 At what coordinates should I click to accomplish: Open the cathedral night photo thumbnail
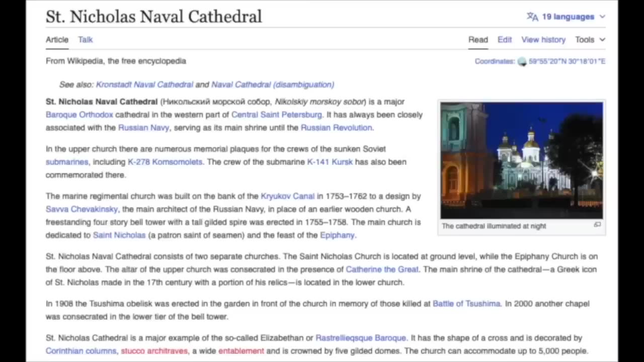(522, 160)
